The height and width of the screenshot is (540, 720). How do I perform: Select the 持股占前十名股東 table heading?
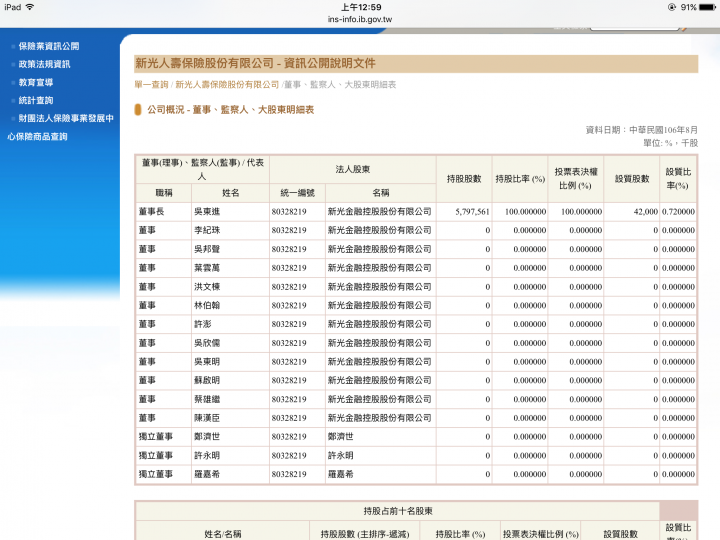[x=398, y=511]
